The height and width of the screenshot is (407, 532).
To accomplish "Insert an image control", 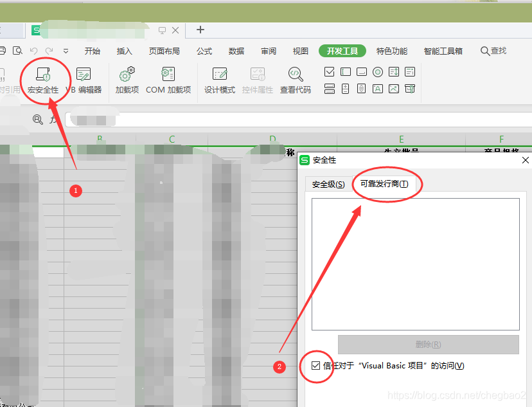I will coord(394,89).
